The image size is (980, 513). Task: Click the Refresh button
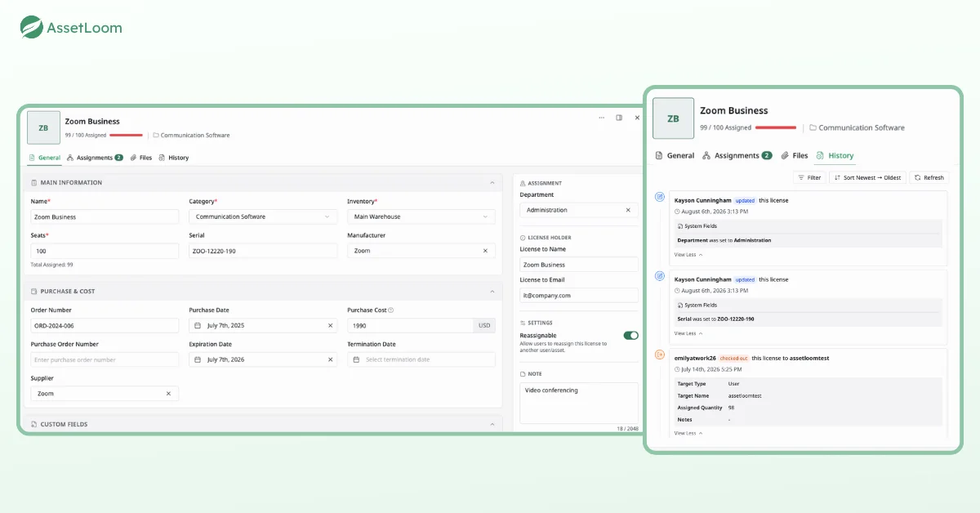pos(929,177)
